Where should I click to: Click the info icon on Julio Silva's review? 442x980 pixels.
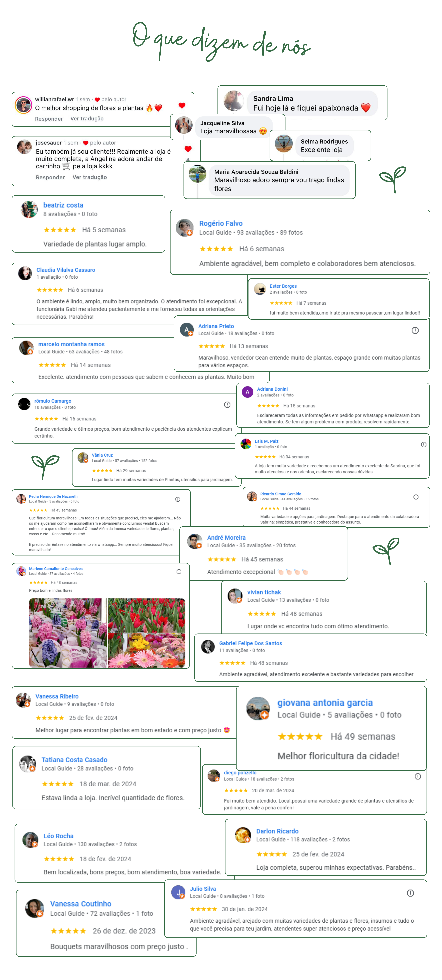pos(410,893)
